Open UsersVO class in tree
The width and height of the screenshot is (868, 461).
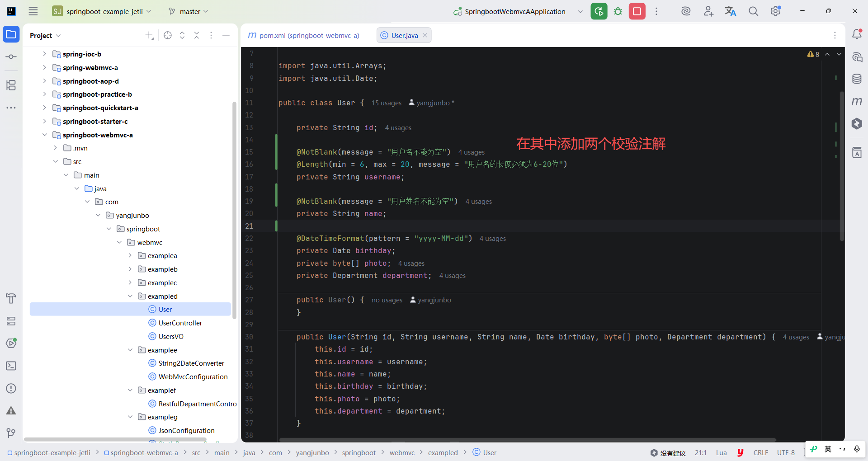pos(171,336)
